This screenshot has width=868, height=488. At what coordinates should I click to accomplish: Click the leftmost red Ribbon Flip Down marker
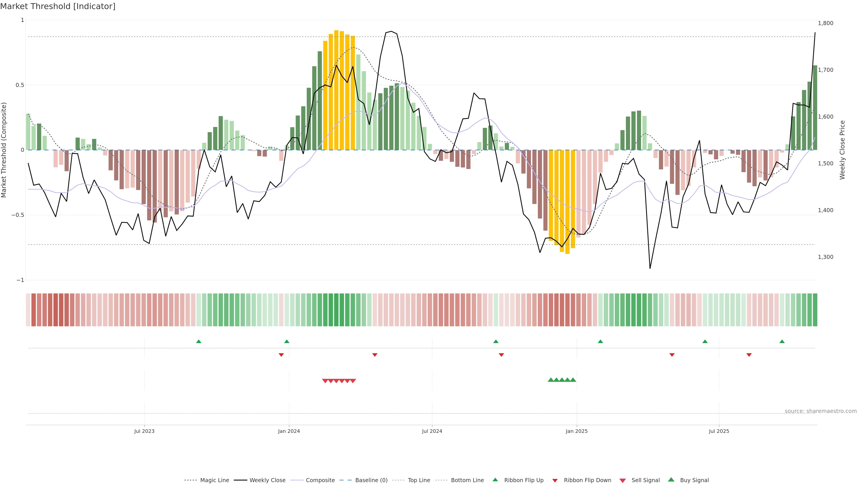[281, 355]
